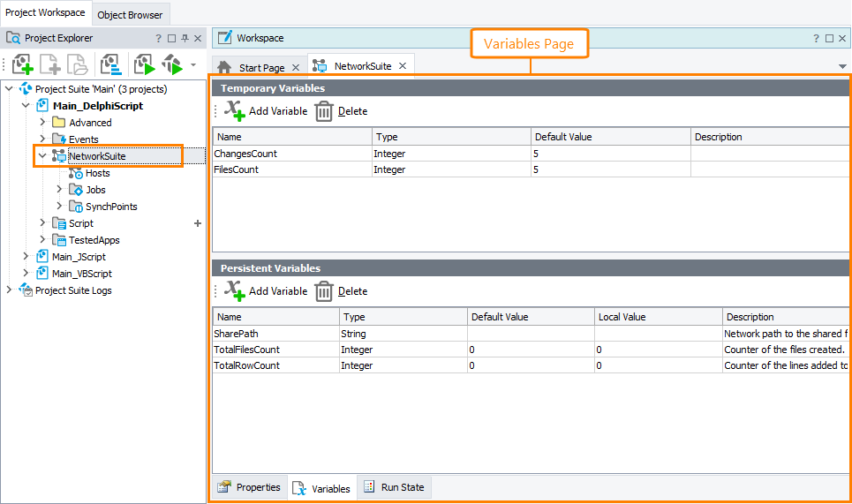Click the Run Project toolbar icon
Viewport: 852px width, 504px height.
click(144, 64)
